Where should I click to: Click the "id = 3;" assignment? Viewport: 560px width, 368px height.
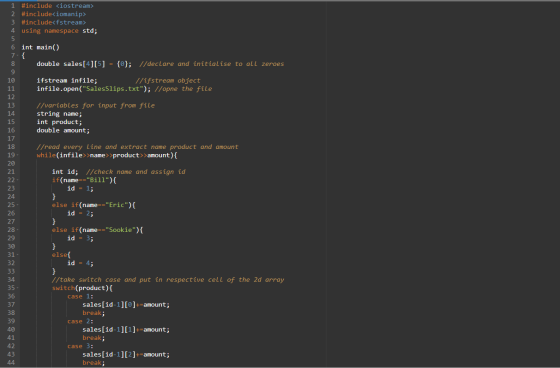tap(80, 238)
